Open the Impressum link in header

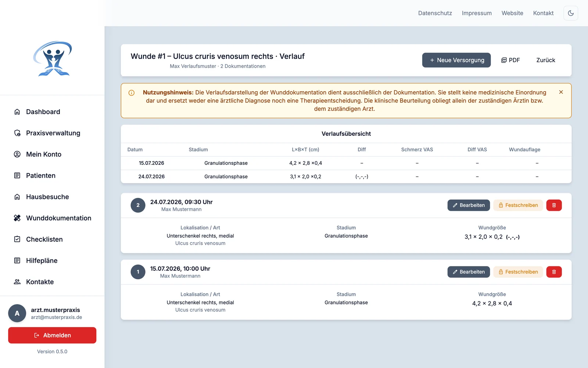(x=477, y=13)
